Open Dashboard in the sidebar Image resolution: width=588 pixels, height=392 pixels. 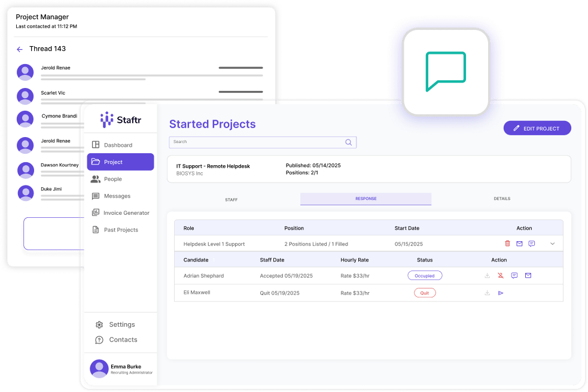pos(118,145)
